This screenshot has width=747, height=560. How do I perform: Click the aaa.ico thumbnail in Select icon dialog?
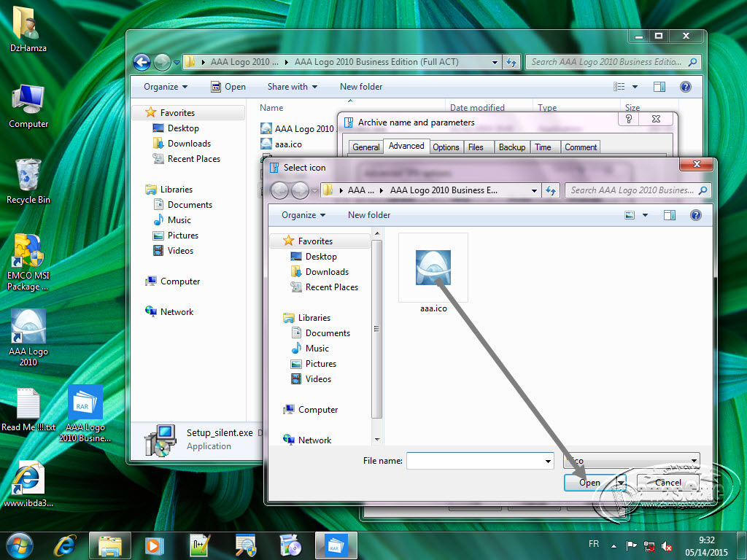(x=433, y=268)
